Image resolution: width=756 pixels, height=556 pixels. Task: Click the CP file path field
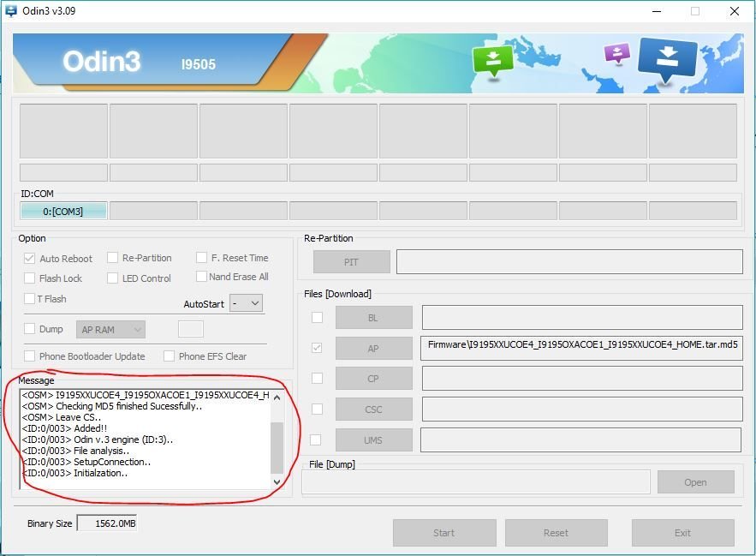582,378
